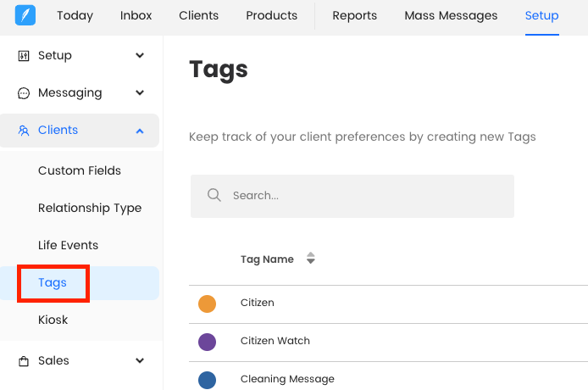The width and height of the screenshot is (588, 390).
Task: Open Life Events settings
Action: point(69,245)
